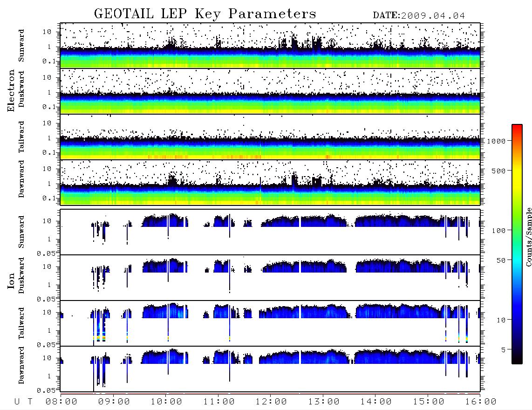Click the 0.05 tick on Ion Sunward axis

pos(46,253)
